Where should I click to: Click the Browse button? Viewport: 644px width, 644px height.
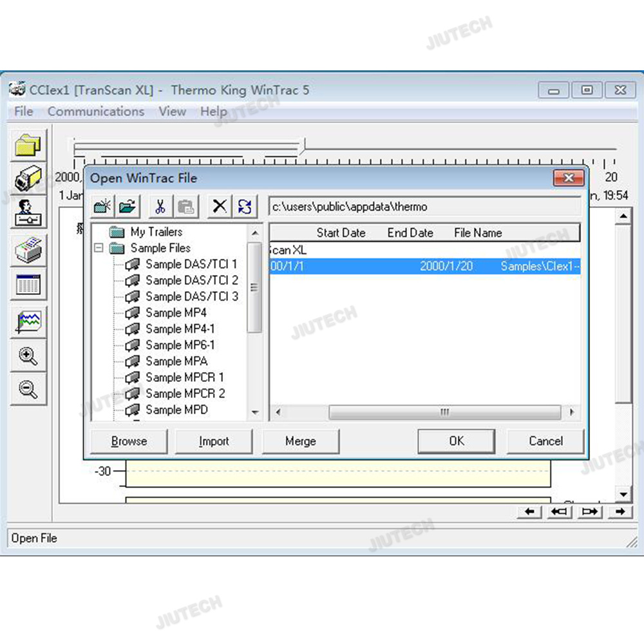point(129,441)
